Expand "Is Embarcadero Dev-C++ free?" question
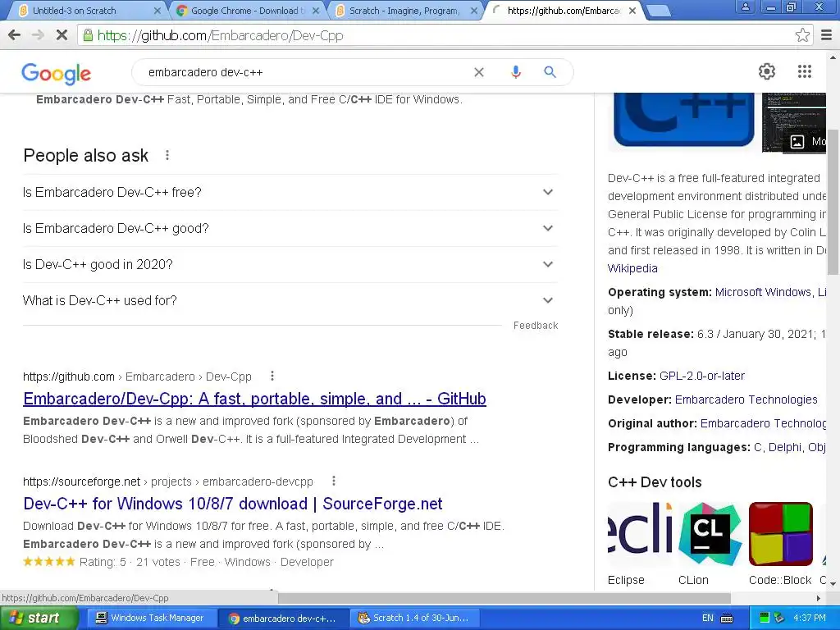This screenshot has width=840, height=630. (x=290, y=192)
